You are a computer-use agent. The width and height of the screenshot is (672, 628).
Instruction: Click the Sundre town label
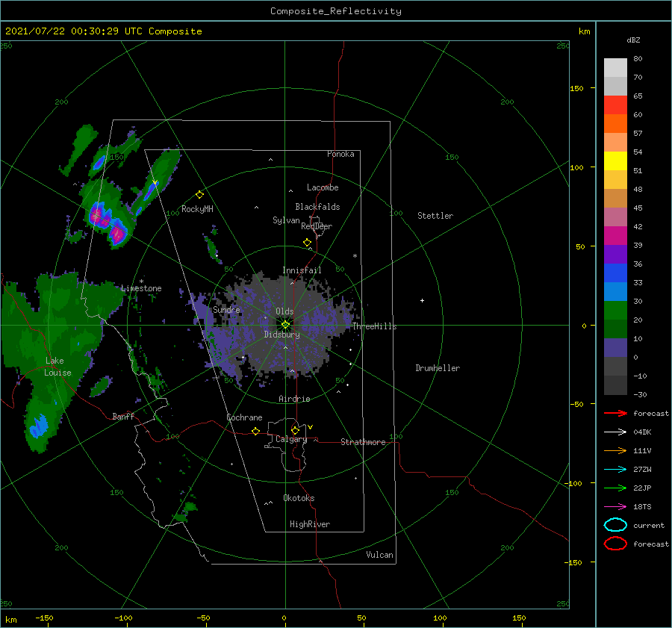coord(226,310)
